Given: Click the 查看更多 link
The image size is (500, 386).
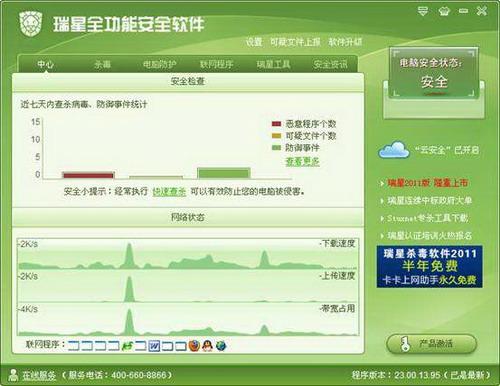Looking at the screenshot, I should click(302, 162).
